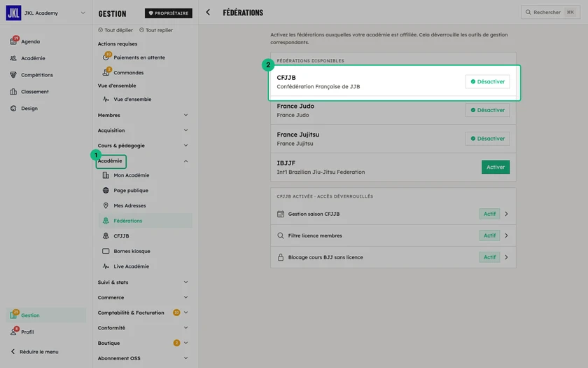Viewport: 588px width, 368px height.
Task: Click the "Actions requises" heading
Action: (x=118, y=43)
